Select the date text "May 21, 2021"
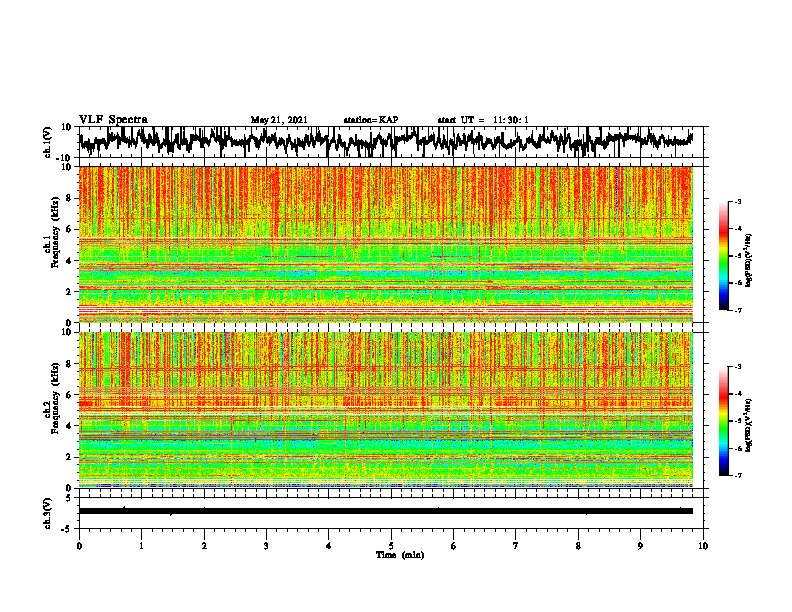 pos(279,120)
